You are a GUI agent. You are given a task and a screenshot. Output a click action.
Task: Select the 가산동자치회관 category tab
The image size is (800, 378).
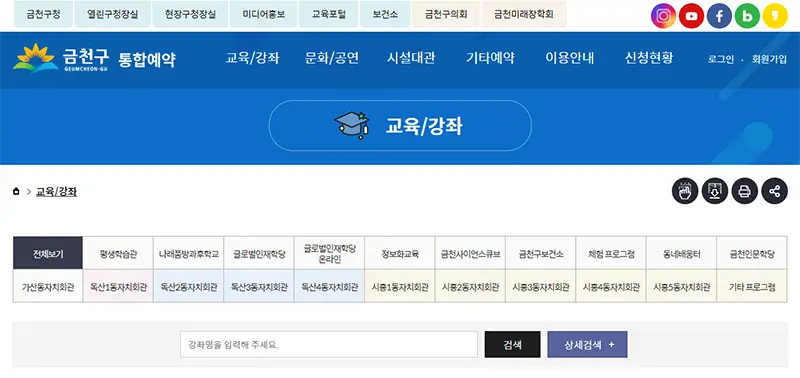(x=48, y=286)
